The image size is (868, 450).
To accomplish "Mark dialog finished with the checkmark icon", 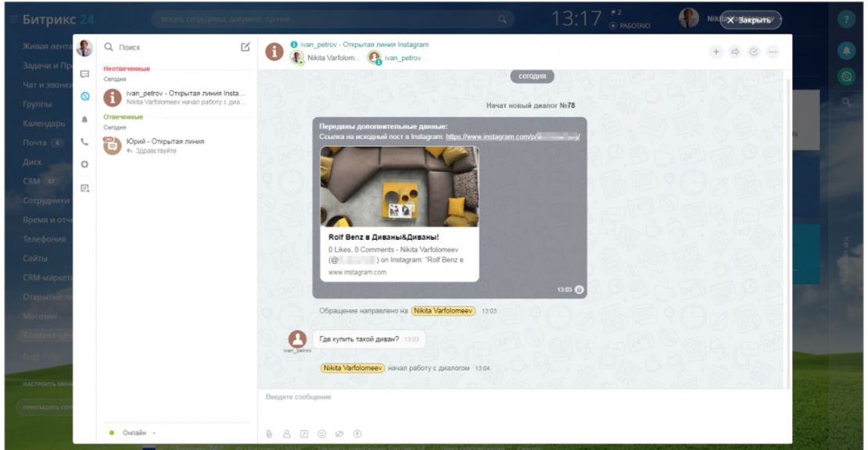I will (754, 52).
